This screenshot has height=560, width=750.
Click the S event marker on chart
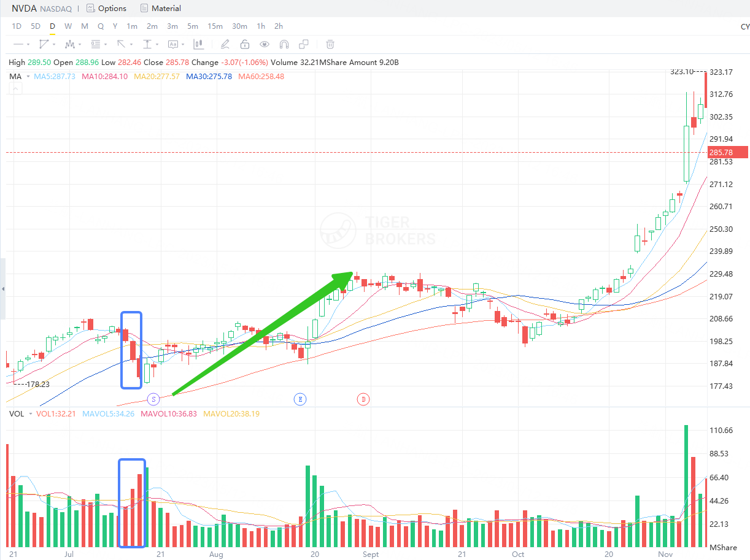[x=153, y=399]
